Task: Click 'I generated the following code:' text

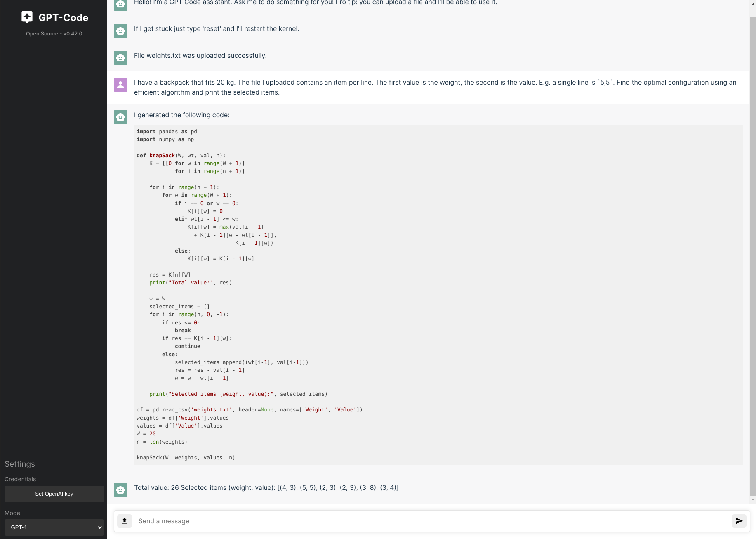Action: pyautogui.click(x=181, y=115)
